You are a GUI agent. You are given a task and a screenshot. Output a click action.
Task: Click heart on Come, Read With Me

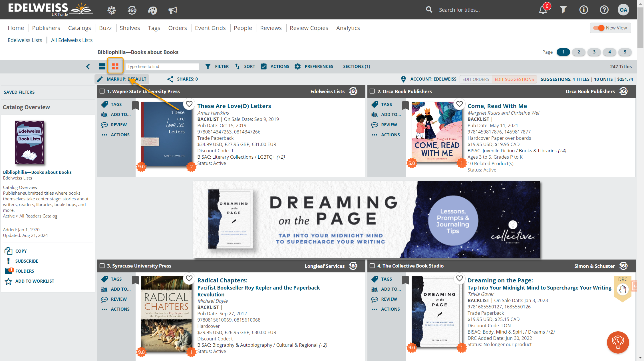459,104
